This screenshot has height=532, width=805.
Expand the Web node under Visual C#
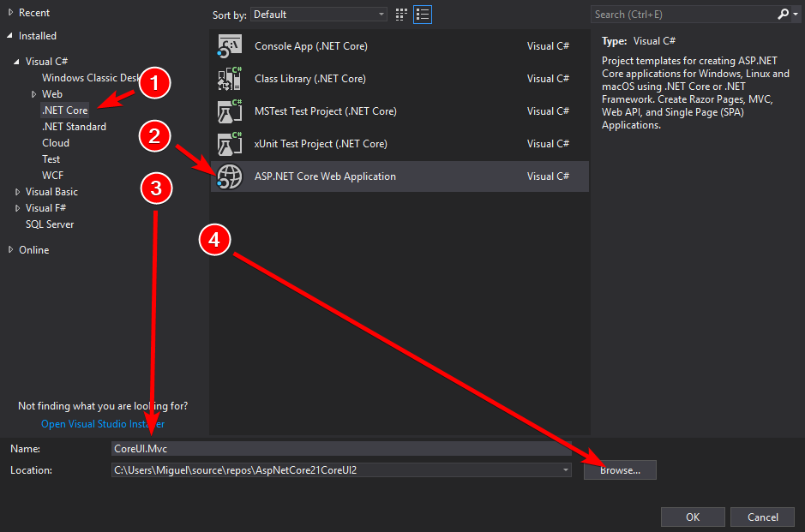pos(34,94)
